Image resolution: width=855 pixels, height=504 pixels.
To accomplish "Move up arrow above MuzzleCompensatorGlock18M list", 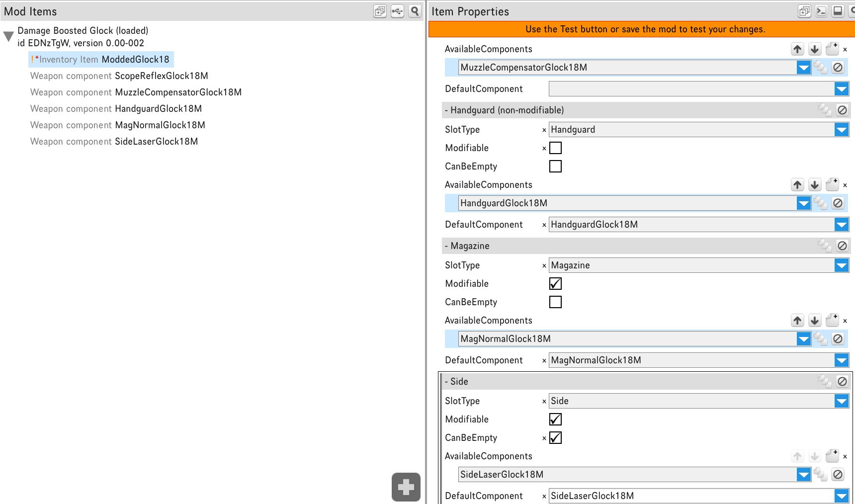I will (x=798, y=49).
